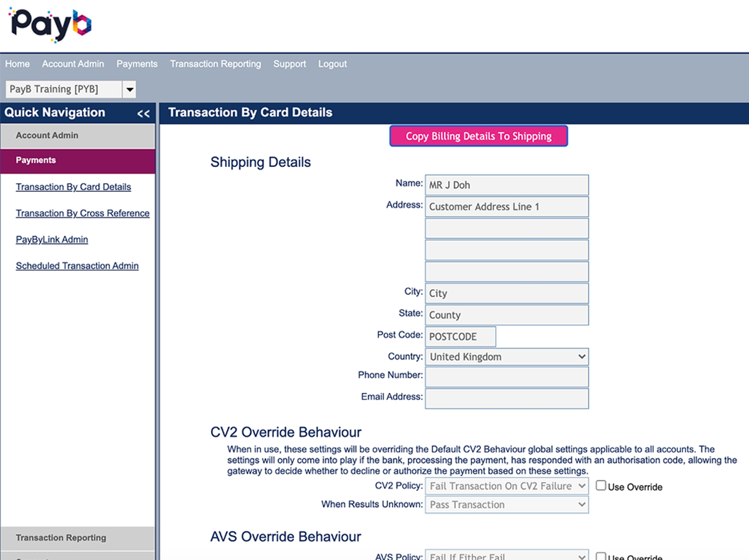Open the Support menu
Image resolution: width=749 pixels, height=560 pixels.
pos(289,64)
